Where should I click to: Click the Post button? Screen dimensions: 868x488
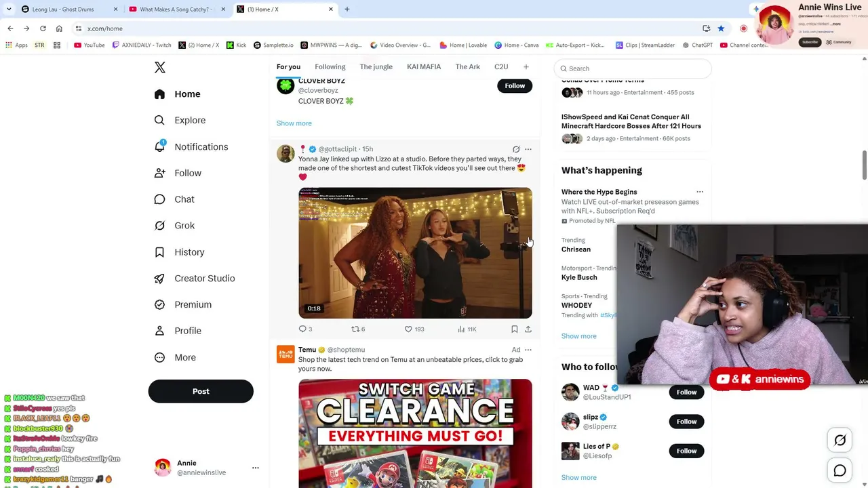click(x=201, y=391)
